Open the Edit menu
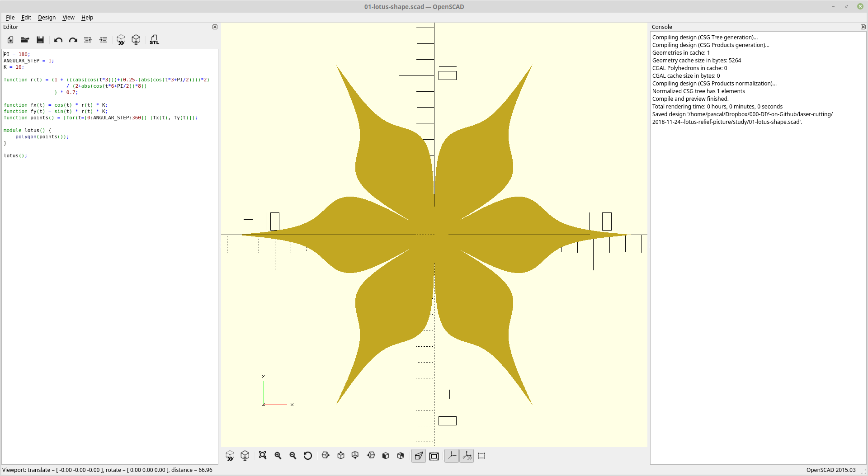Screen dimensions: 868x476 [26, 18]
